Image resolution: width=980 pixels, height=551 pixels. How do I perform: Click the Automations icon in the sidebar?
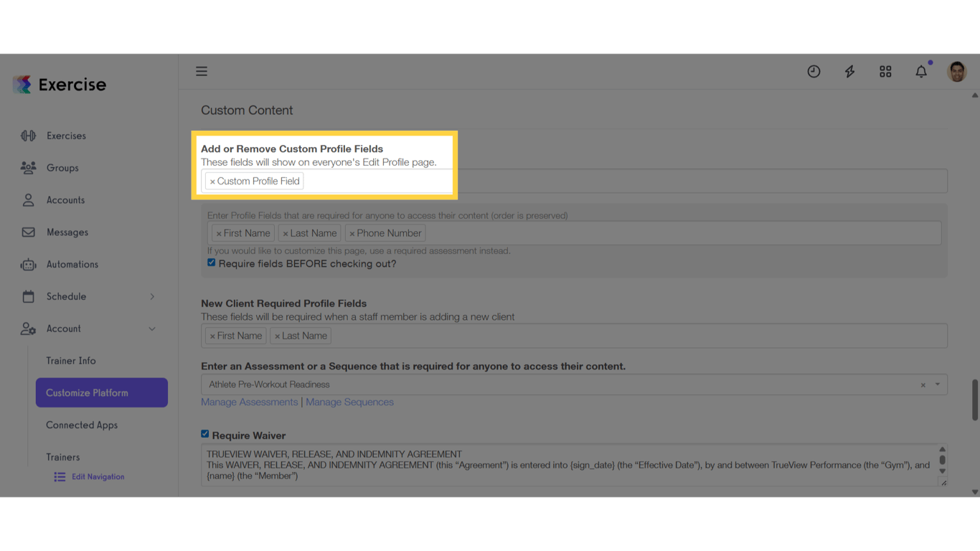click(28, 264)
